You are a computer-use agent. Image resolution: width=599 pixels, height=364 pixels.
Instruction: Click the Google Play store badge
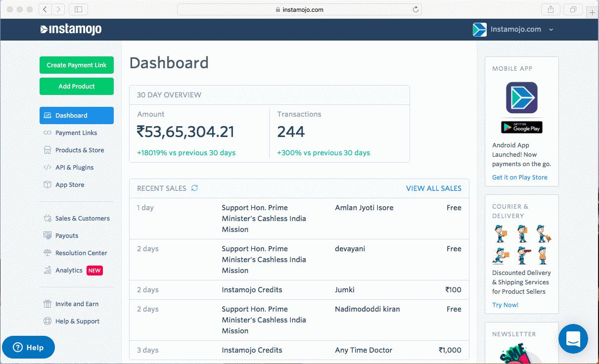[x=521, y=128]
